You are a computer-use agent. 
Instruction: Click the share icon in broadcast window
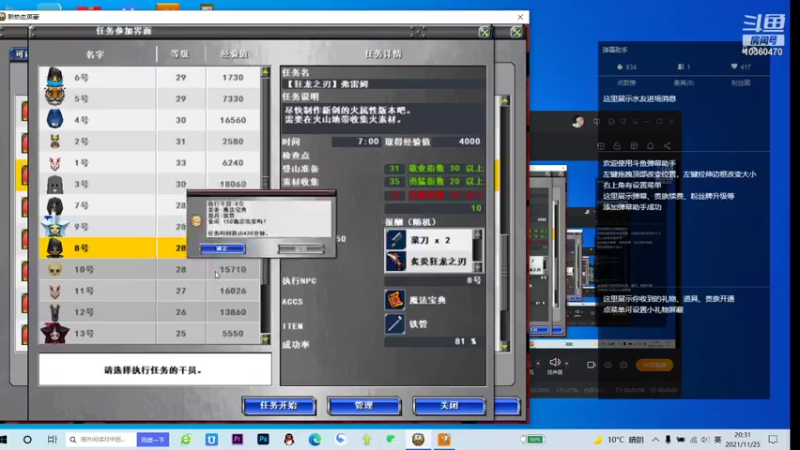(x=667, y=146)
